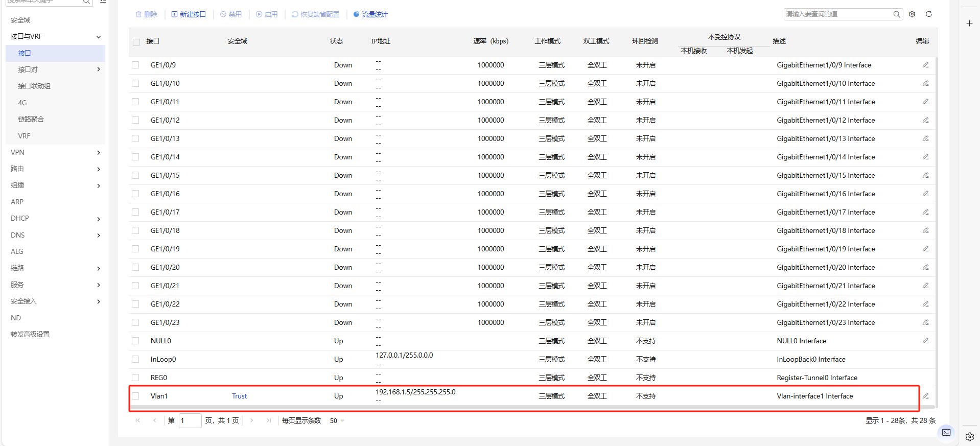Open the VRF menu item
The width and height of the screenshot is (980, 446).
click(x=24, y=136)
